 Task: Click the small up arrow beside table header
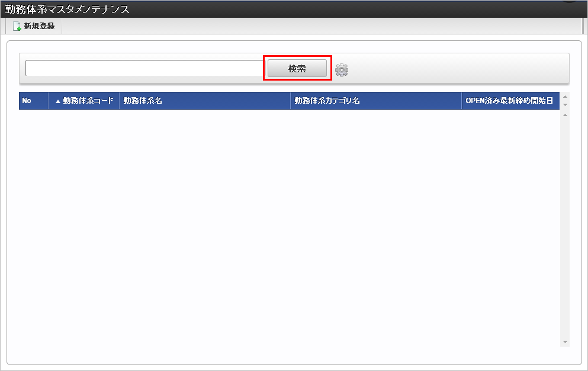point(565,97)
